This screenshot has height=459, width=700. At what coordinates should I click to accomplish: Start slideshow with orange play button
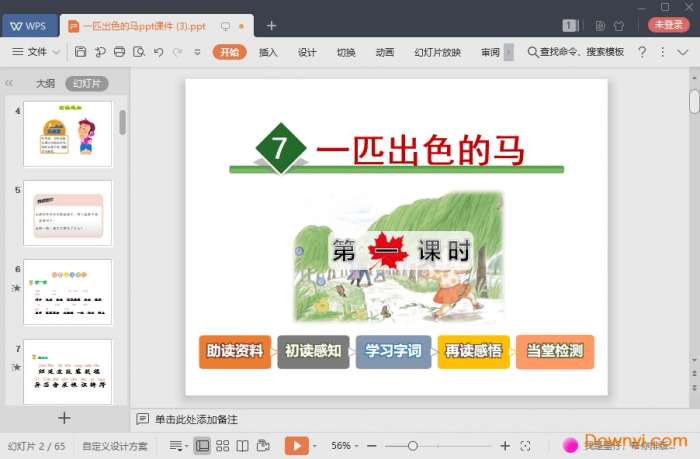pos(297,446)
